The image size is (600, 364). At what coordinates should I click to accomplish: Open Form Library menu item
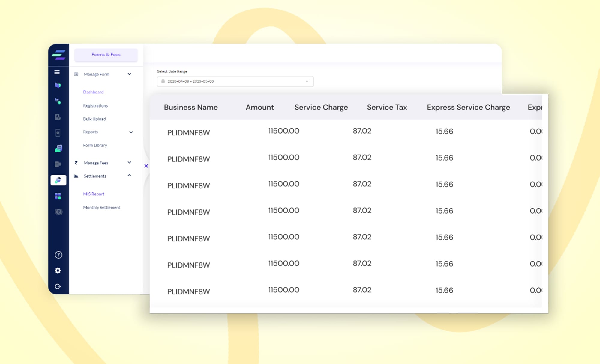click(95, 145)
